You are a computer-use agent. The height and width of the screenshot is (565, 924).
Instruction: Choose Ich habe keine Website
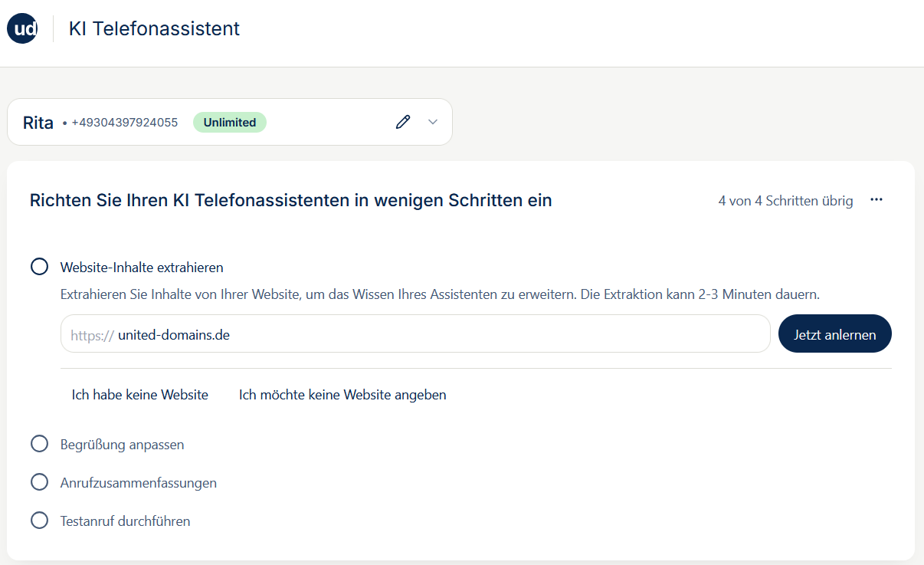[x=140, y=395]
